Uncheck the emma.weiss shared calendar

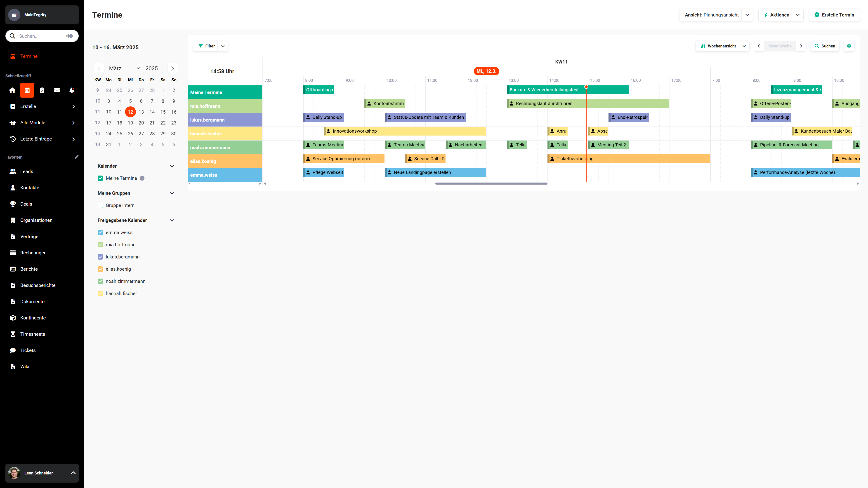coord(100,232)
